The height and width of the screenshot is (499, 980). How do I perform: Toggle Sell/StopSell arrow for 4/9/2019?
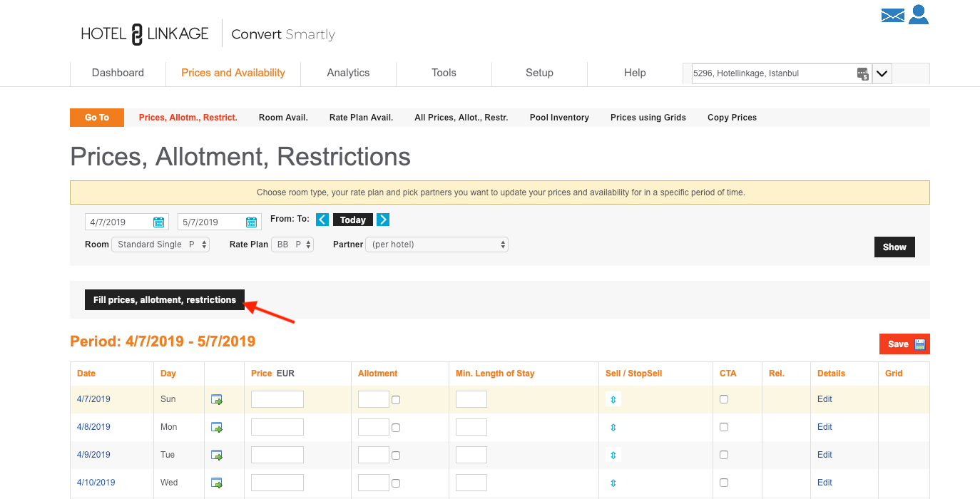click(x=613, y=455)
